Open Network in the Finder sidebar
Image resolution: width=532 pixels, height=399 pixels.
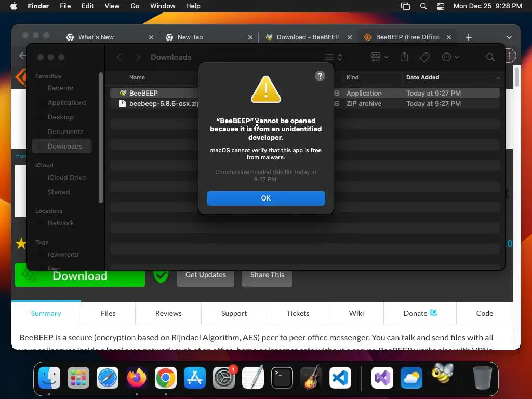tap(60, 223)
